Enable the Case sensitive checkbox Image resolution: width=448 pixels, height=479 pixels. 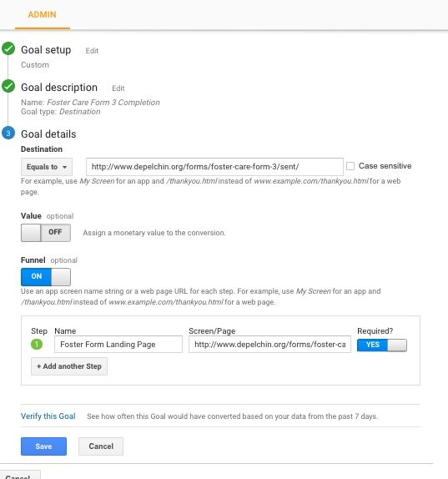350,166
